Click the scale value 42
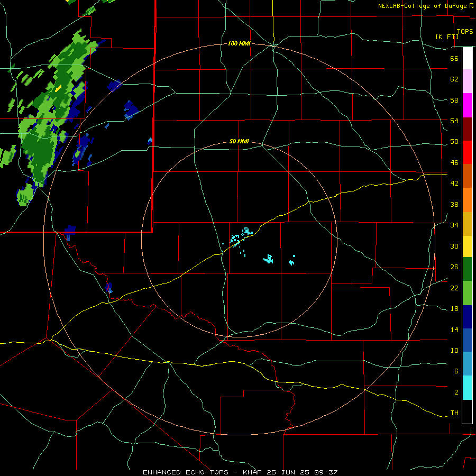Image resolution: width=476 pixels, height=476 pixels. (454, 184)
